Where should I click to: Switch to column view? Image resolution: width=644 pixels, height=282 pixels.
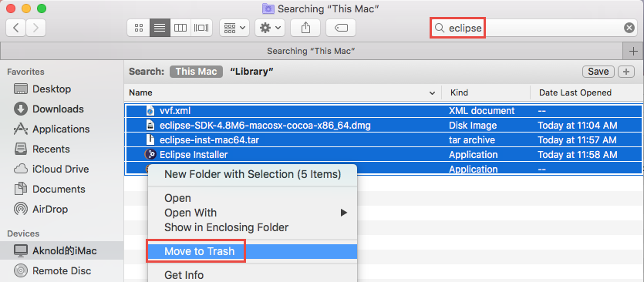point(180,28)
